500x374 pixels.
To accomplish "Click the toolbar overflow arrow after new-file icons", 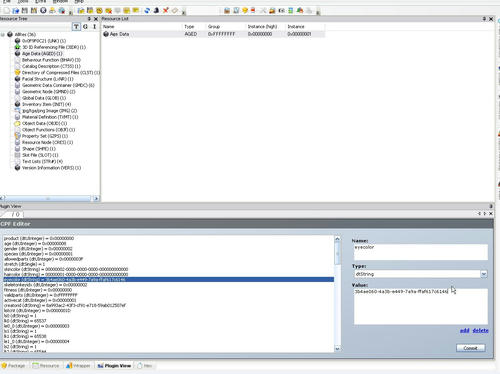I will (70, 12).
